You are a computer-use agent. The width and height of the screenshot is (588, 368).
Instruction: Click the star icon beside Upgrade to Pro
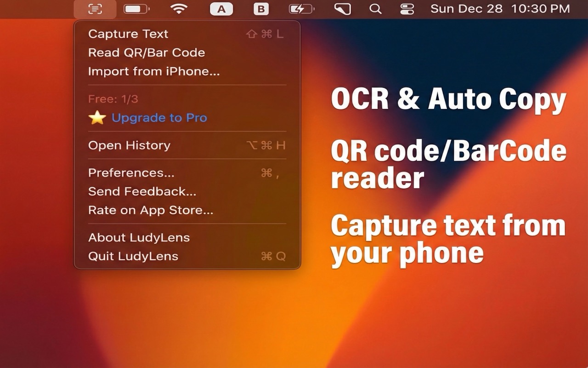click(97, 117)
